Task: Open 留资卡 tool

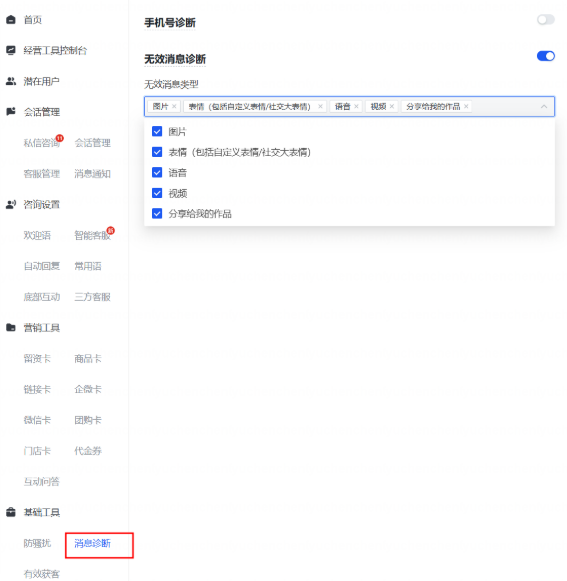Action: pos(37,359)
